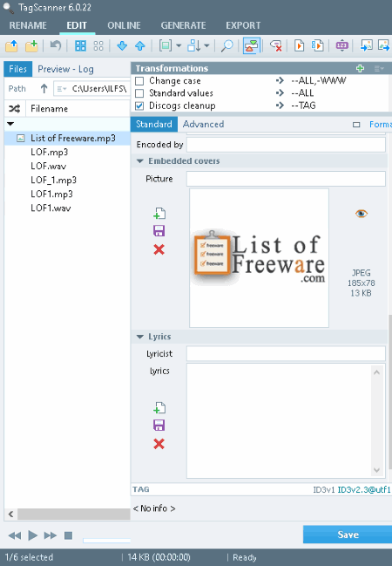The height and width of the screenshot is (566, 392).
Task: Click the Encoded by input field
Action: [286, 145]
